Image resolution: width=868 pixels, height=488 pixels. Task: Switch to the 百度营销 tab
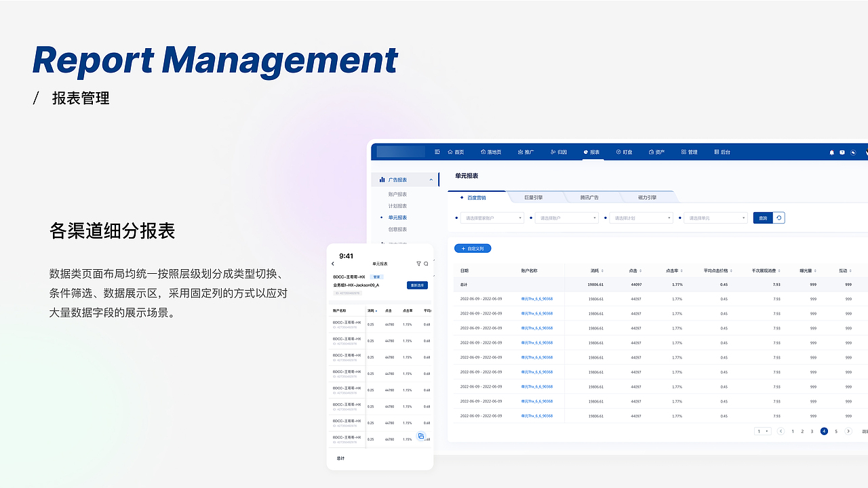pos(477,197)
